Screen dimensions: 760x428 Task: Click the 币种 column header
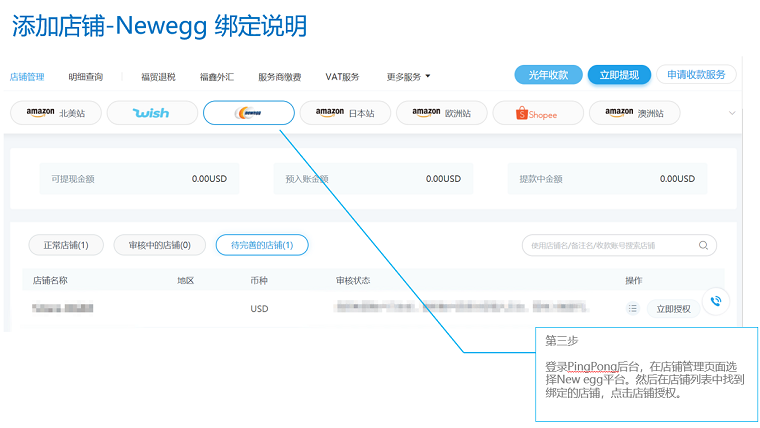pos(259,280)
